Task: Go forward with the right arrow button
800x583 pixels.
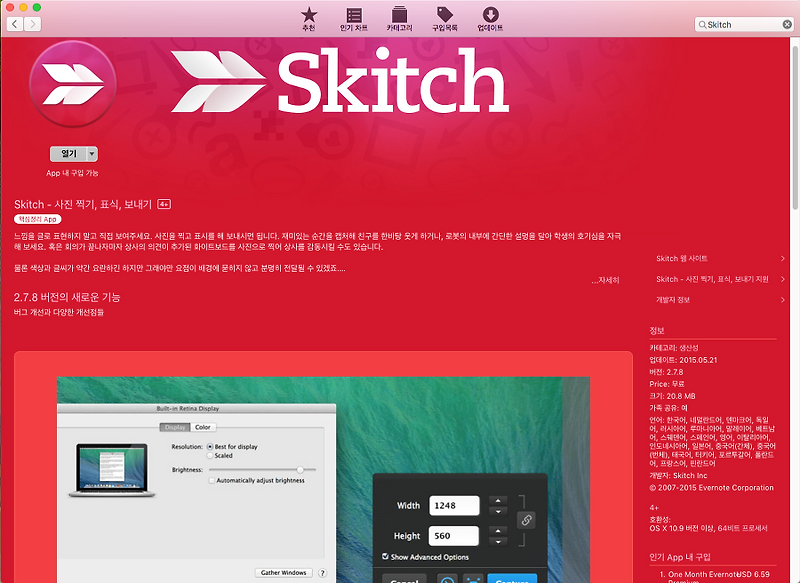Action: click(x=33, y=24)
